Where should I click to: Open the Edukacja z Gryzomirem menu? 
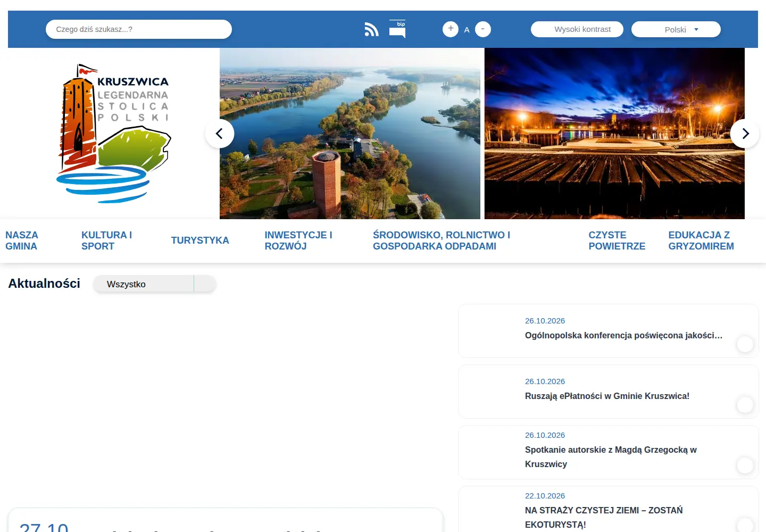701,240
